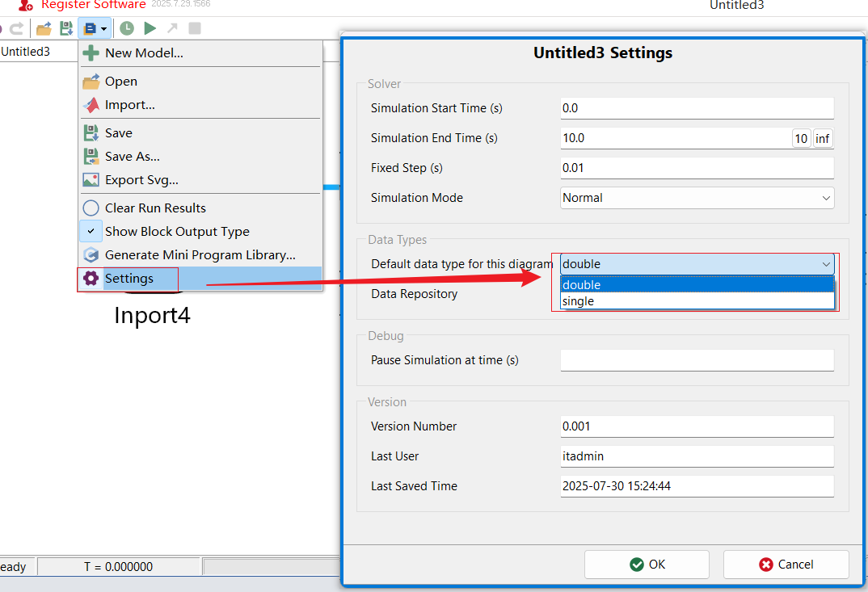Click the grey step arrow icon
868x592 pixels.
coord(172,28)
